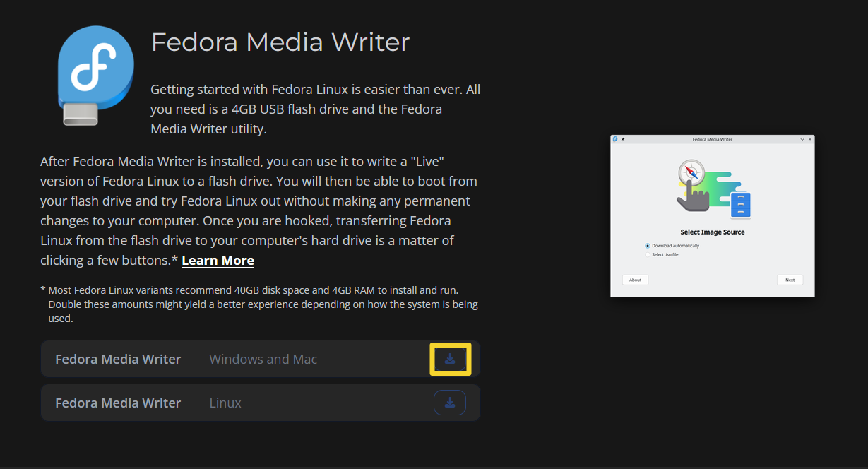Click Fedora Media Writer label in Windows row
Image resolution: width=868 pixels, height=469 pixels.
pyautogui.click(x=118, y=359)
